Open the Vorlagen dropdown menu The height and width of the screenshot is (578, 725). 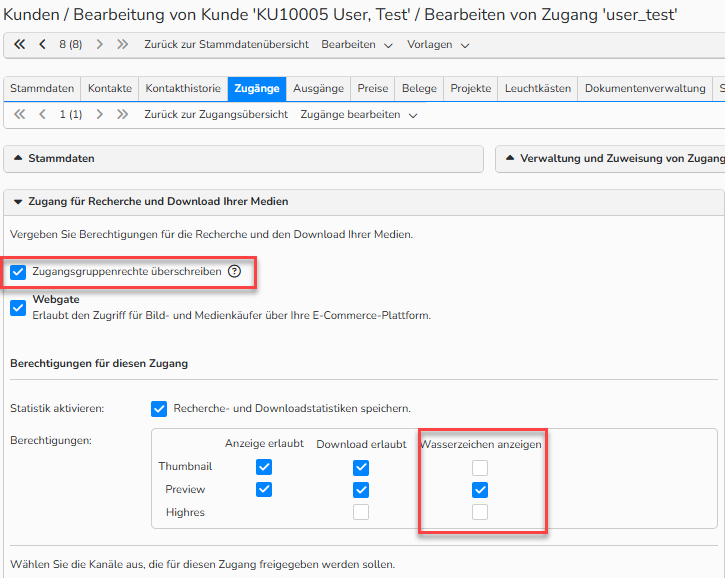[438, 44]
